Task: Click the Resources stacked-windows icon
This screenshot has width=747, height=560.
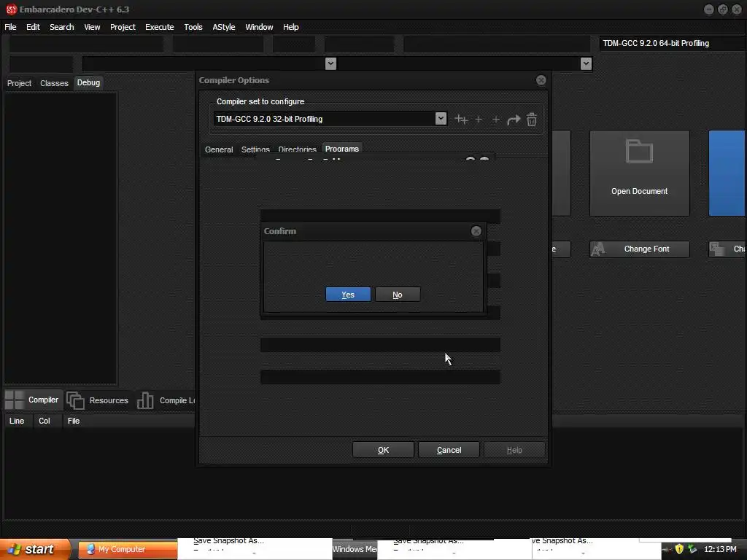Action: 75,400
